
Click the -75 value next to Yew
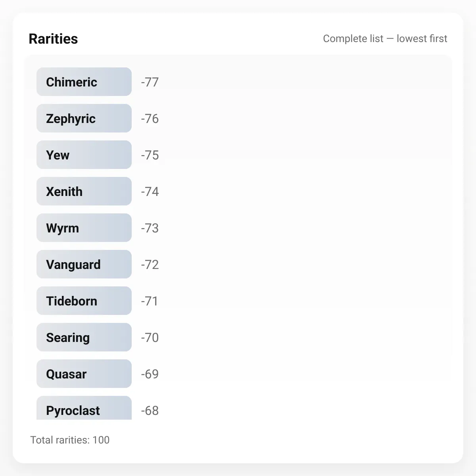click(x=150, y=155)
